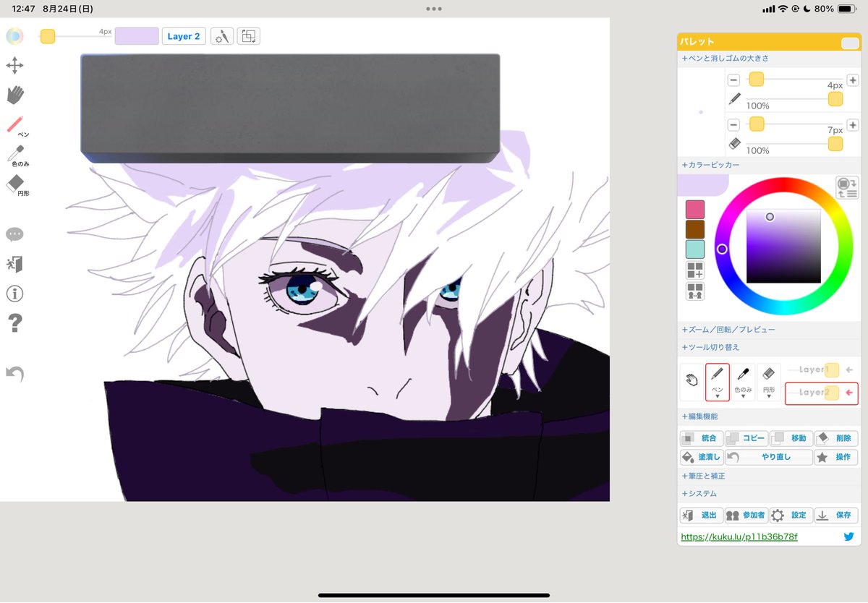Open the info circle icon

tap(14, 293)
